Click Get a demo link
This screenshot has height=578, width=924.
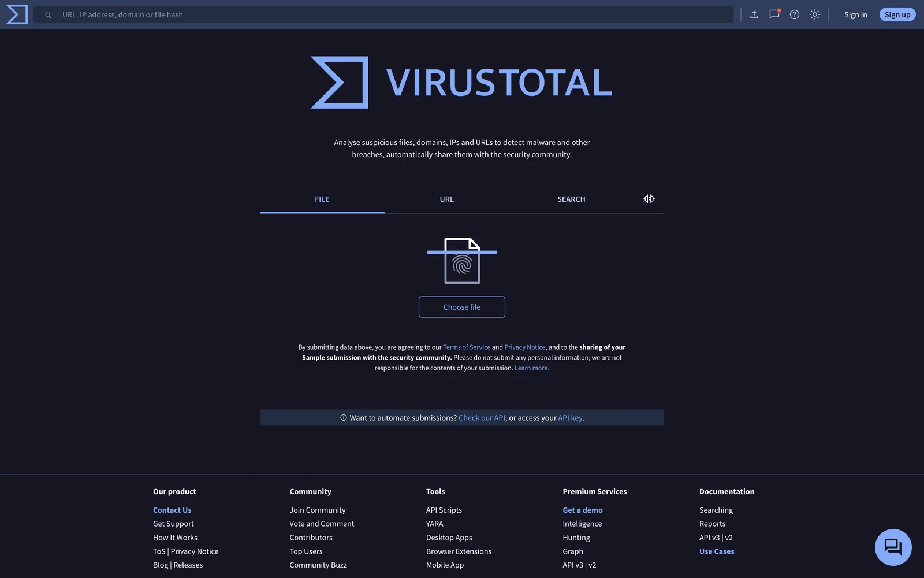tap(583, 510)
